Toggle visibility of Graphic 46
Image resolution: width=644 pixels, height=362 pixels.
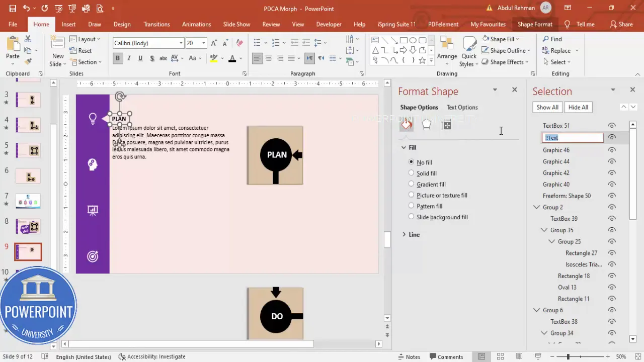[x=612, y=150]
